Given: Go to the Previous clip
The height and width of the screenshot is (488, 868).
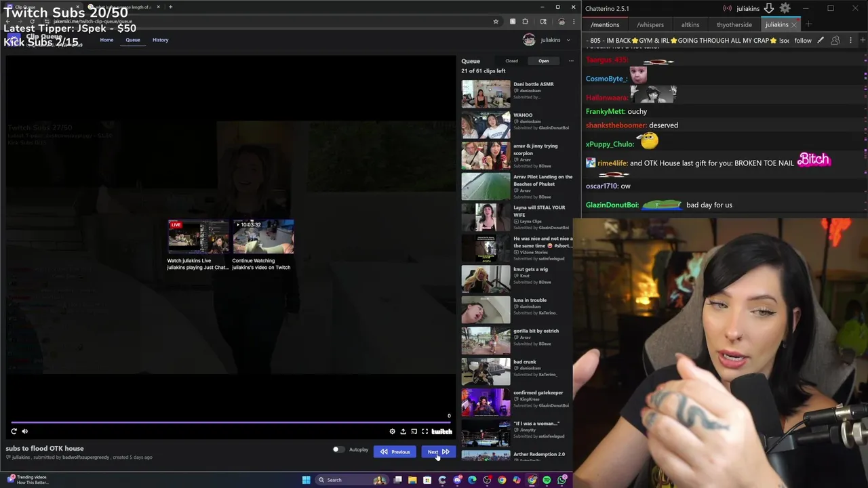Looking at the screenshot, I should [395, 451].
